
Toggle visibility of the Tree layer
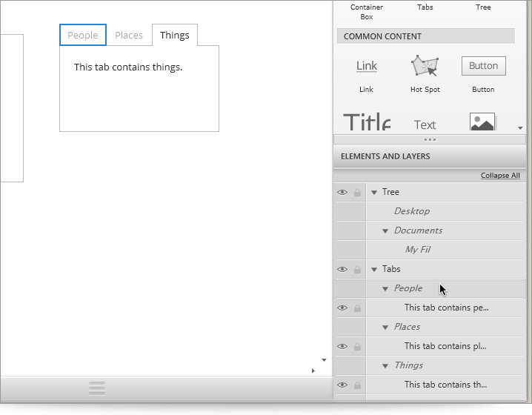click(x=342, y=193)
